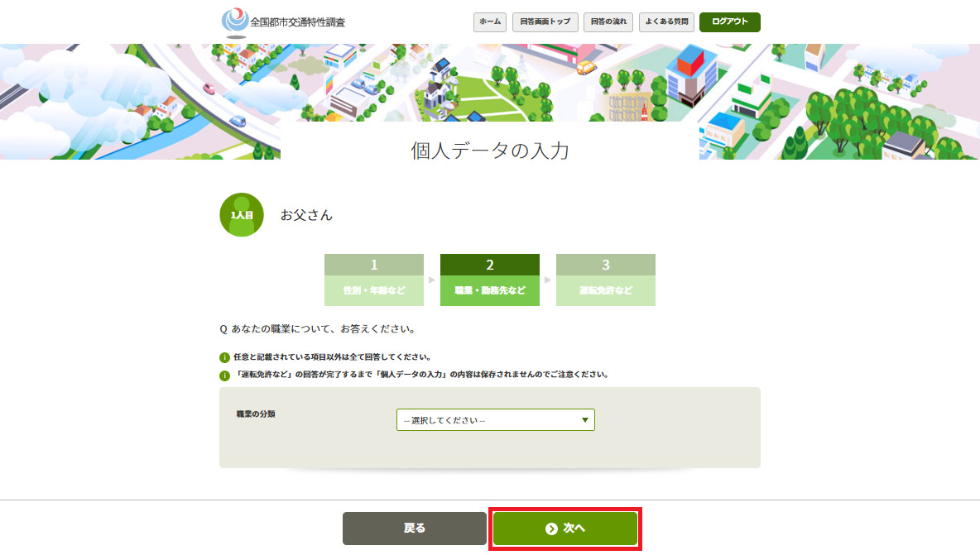
Task: Click the green 1人目 person avatar
Action: click(242, 215)
